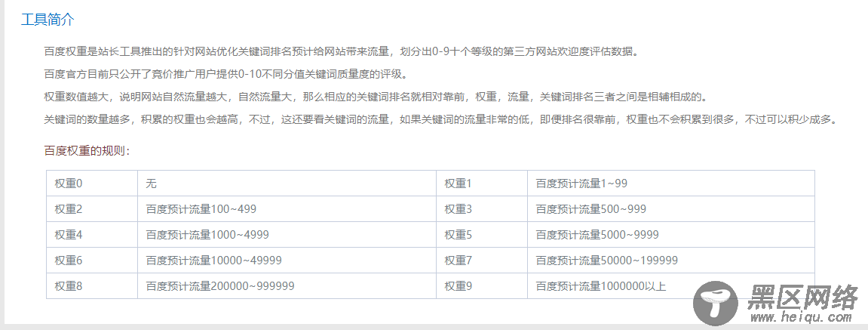868x330 pixels.
Task: Click the 权重1 table cell
Action: click(x=482, y=183)
